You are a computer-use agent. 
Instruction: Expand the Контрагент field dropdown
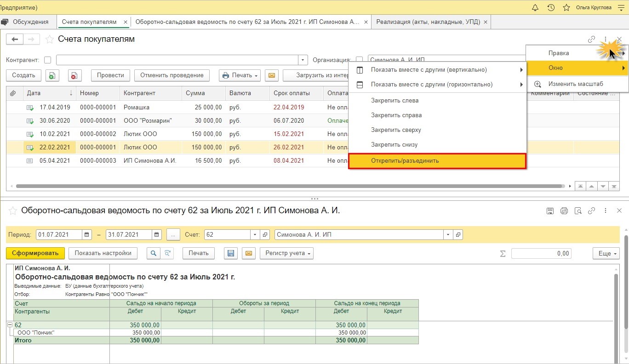tap(303, 60)
